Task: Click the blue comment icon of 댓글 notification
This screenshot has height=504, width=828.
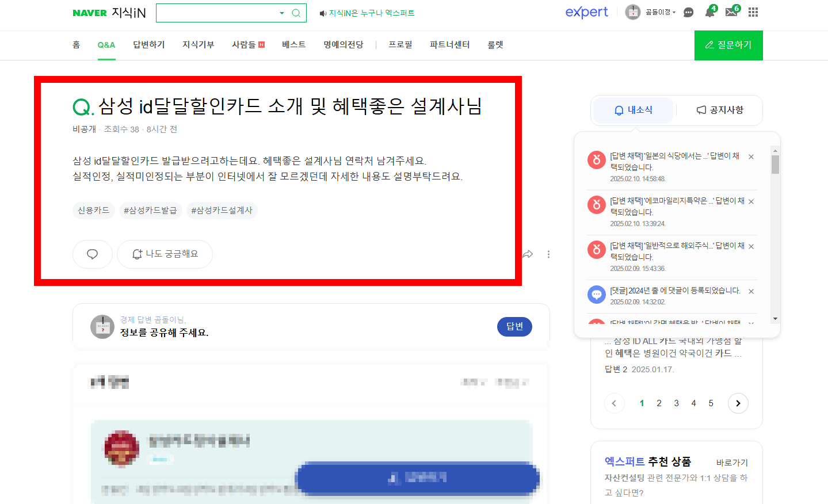Action: 597,294
